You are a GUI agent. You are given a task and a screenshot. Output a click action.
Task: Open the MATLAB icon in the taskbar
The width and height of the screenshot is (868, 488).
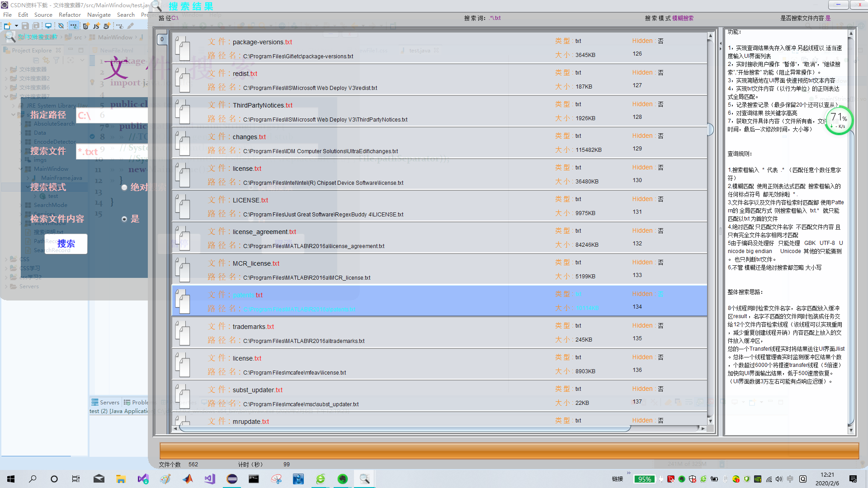pyautogui.click(x=188, y=479)
